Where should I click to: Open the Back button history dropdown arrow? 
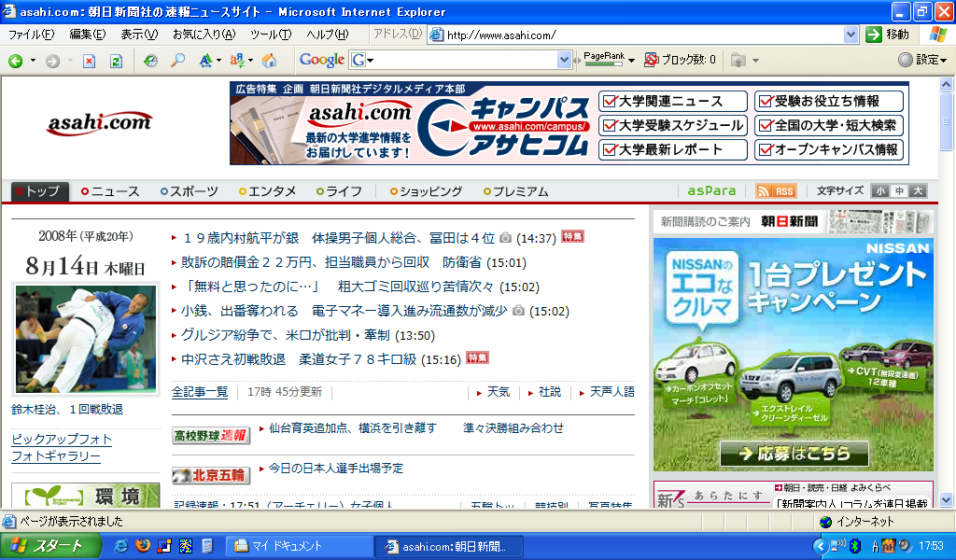(33, 61)
